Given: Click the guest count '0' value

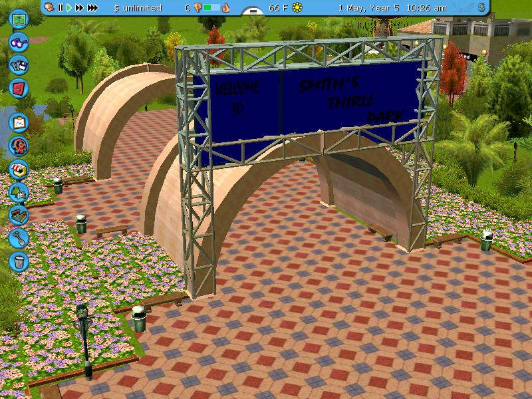Looking at the screenshot, I should 188,8.
